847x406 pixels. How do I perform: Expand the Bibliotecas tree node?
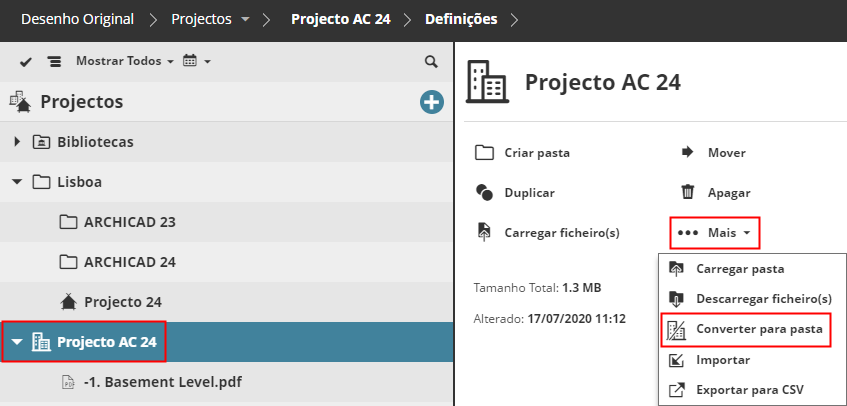pos(17,142)
